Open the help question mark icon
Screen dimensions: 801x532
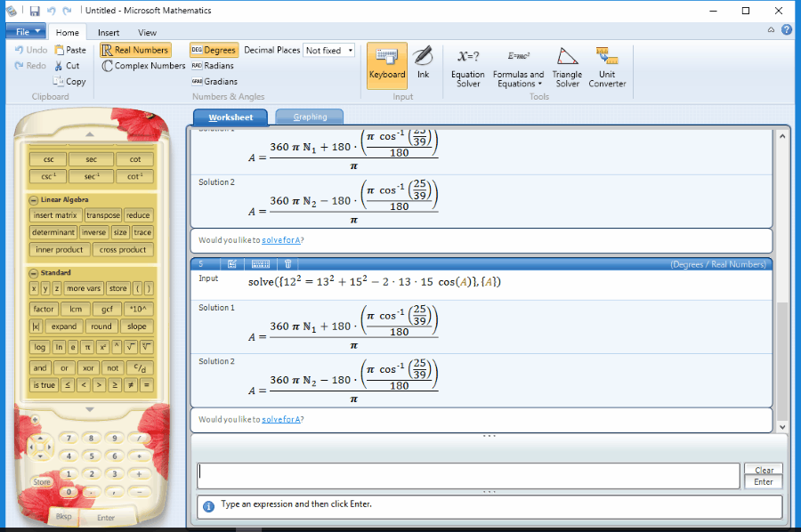point(787,30)
